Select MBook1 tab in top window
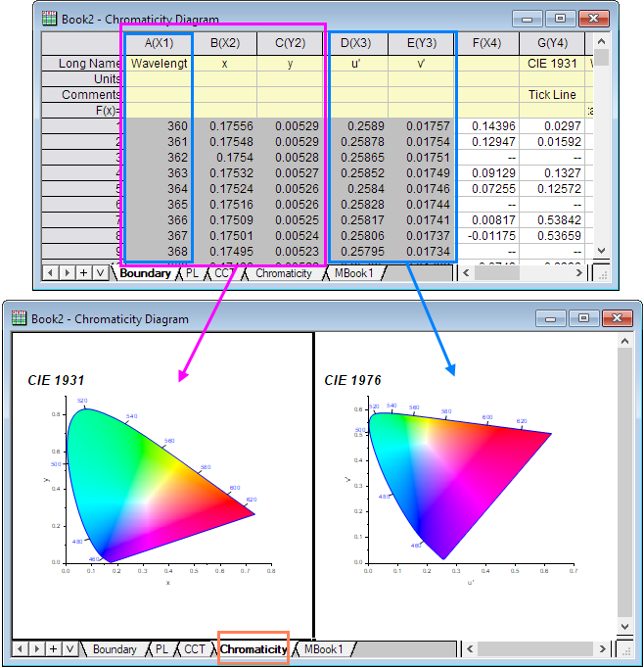The width and height of the screenshot is (644, 668). pyautogui.click(x=353, y=273)
